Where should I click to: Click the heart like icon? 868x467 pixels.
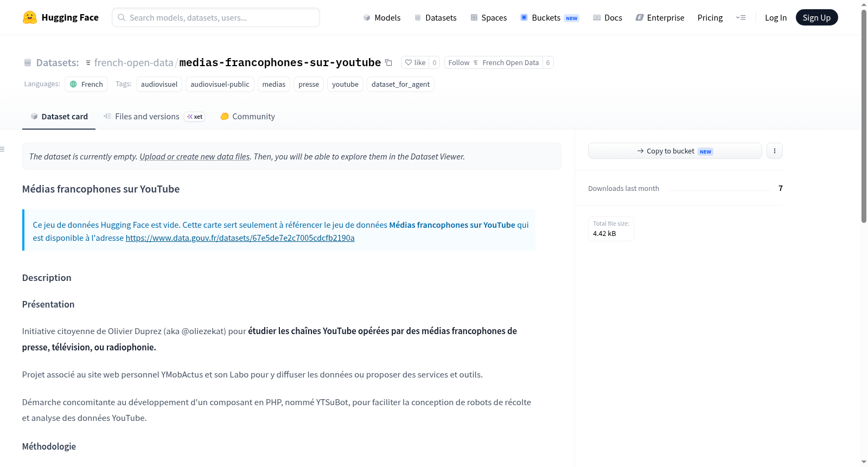coord(409,62)
